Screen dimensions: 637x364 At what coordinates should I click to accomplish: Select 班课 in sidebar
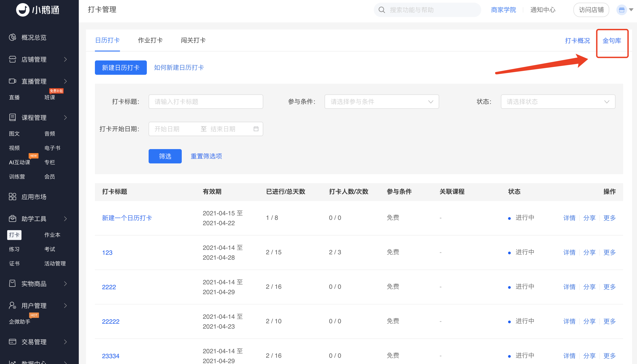click(x=49, y=97)
